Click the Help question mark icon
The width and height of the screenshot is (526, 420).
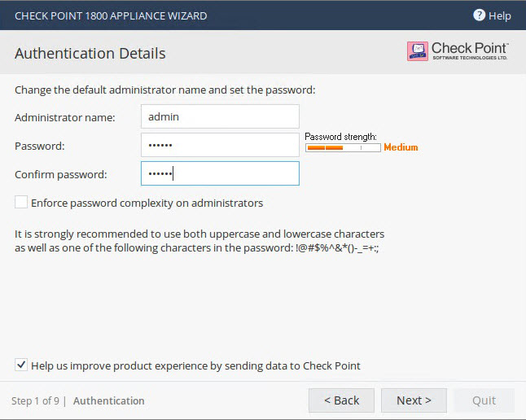coord(479,15)
